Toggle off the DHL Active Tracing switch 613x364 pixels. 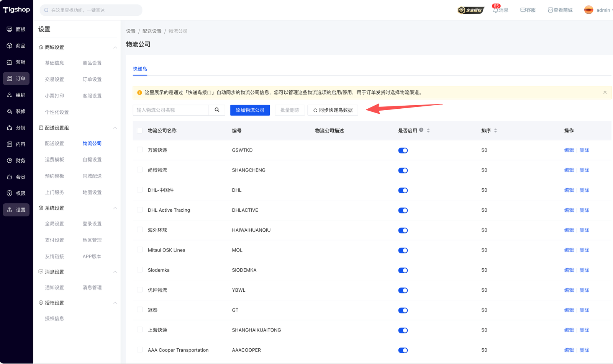tap(403, 211)
